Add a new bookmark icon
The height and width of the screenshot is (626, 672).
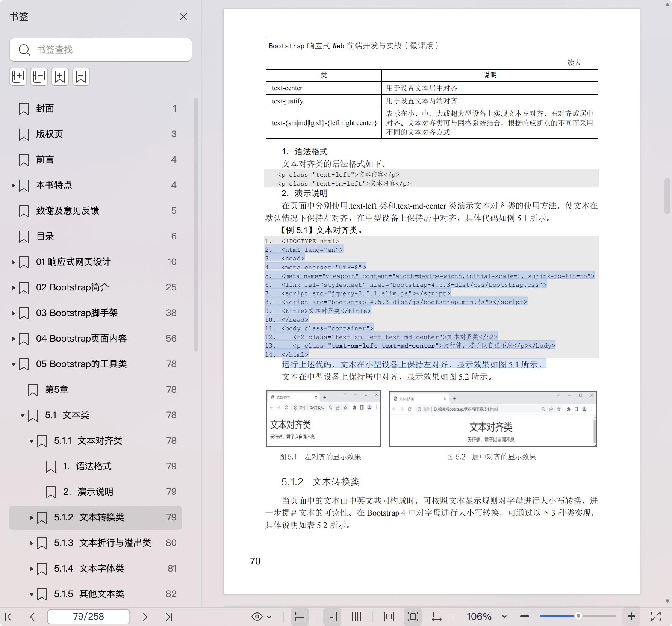(60, 77)
